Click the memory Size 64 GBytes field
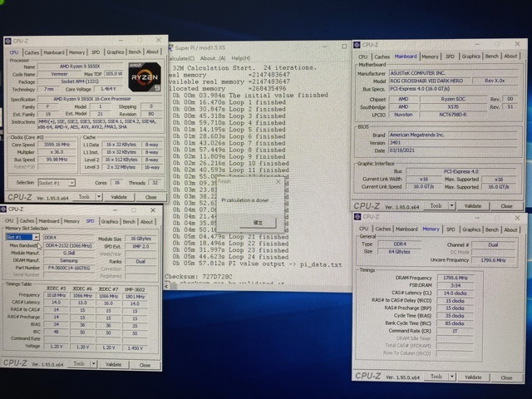Screen dimensions: 532x399 [399, 252]
